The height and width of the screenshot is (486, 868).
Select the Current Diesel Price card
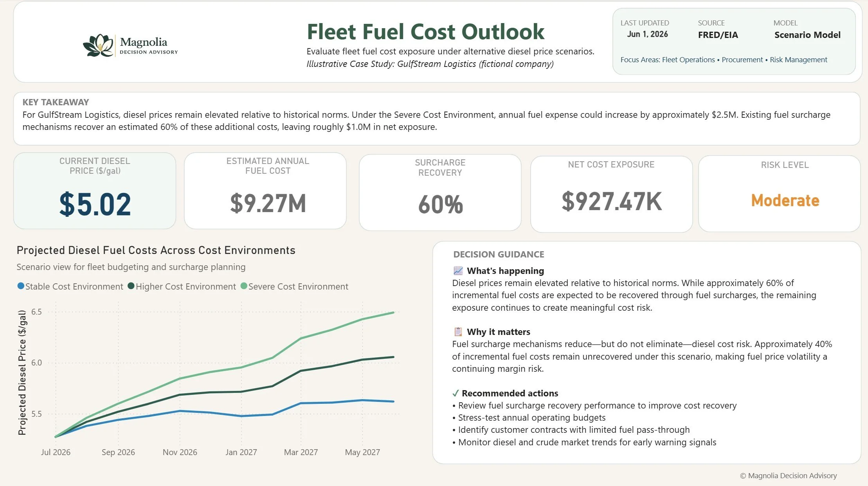point(95,191)
